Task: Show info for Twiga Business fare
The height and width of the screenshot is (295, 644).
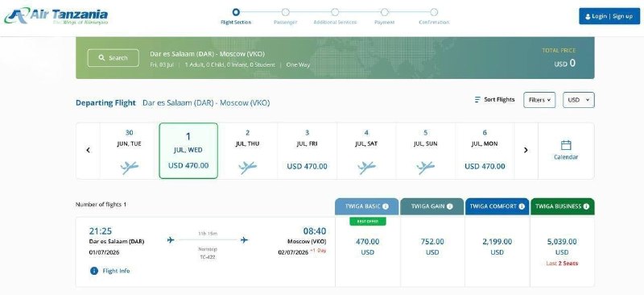Action: (586, 206)
